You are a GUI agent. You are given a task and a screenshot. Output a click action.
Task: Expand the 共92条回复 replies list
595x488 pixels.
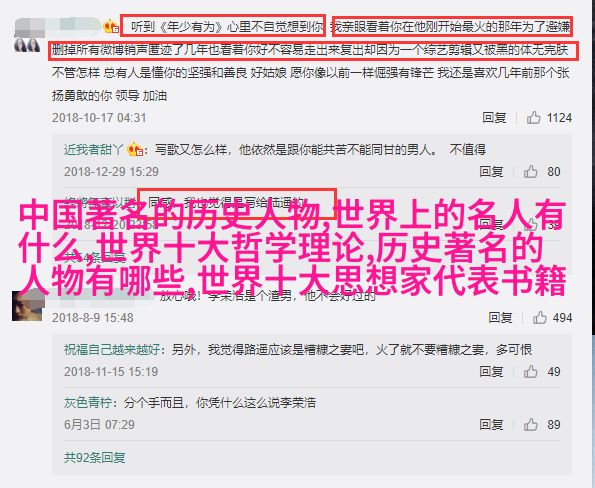click(x=94, y=458)
